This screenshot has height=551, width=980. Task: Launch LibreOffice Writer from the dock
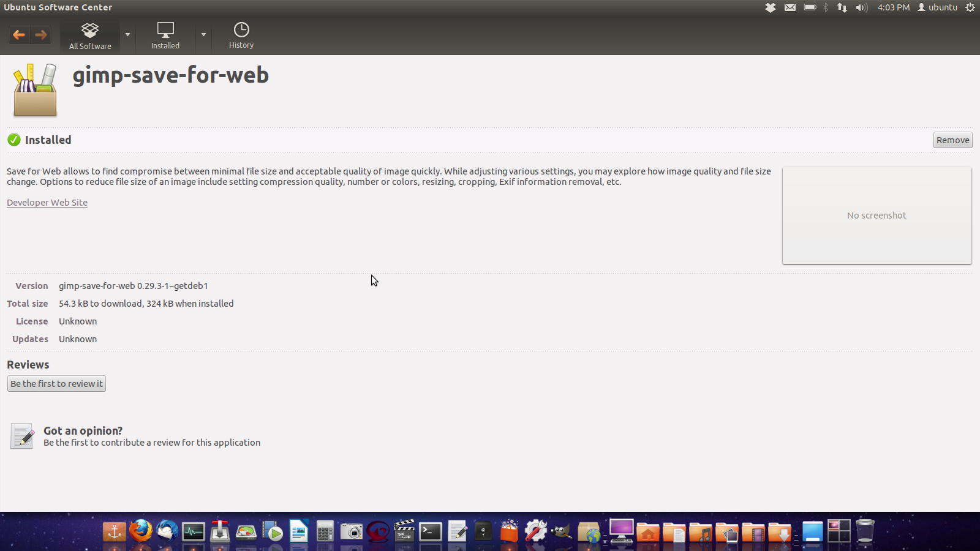pos(299,531)
